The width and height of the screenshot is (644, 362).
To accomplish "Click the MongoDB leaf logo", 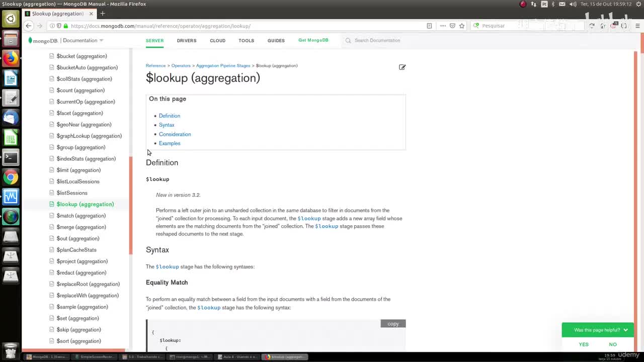I will tap(30, 40).
